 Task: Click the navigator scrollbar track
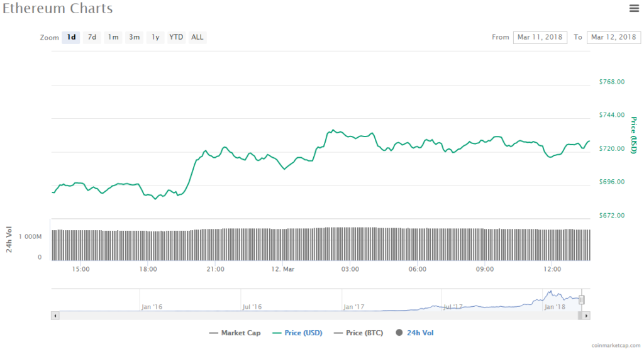pos(314,316)
